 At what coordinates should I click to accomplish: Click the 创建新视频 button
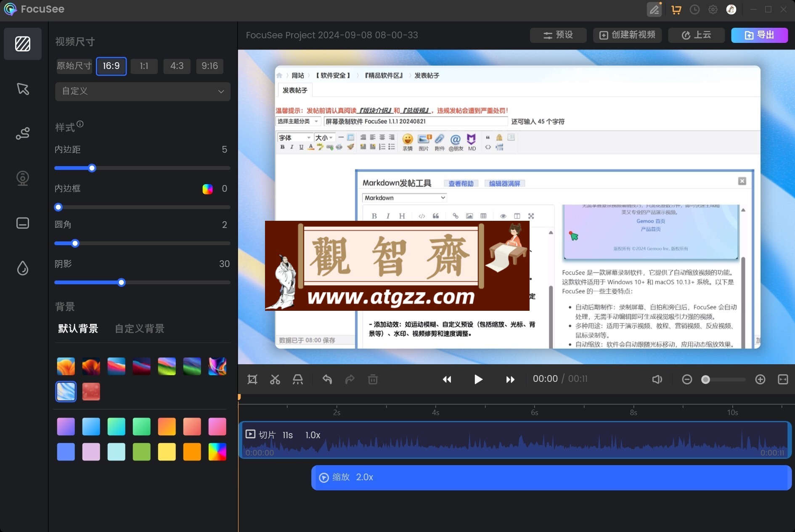(627, 35)
